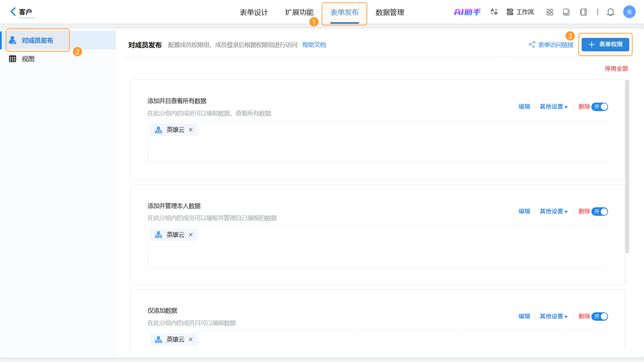
Task: Click the 视图 table grid icon
Action: click(13, 59)
